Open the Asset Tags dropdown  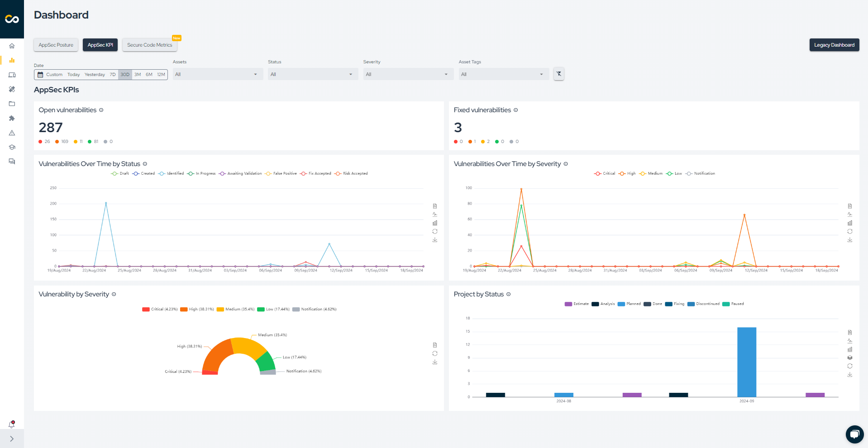(x=504, y=74)
